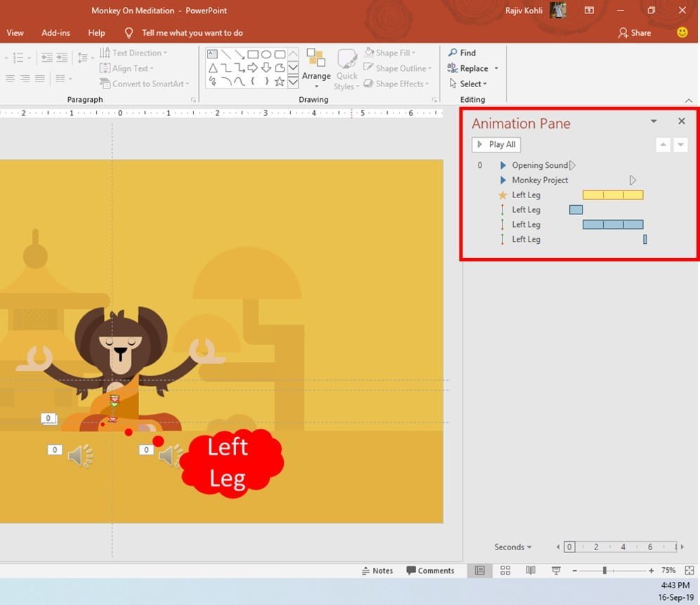Apply Justify paragraph alignment
Image resolution: width=700 pixels, height=605 pixels.
coord(40,79)
